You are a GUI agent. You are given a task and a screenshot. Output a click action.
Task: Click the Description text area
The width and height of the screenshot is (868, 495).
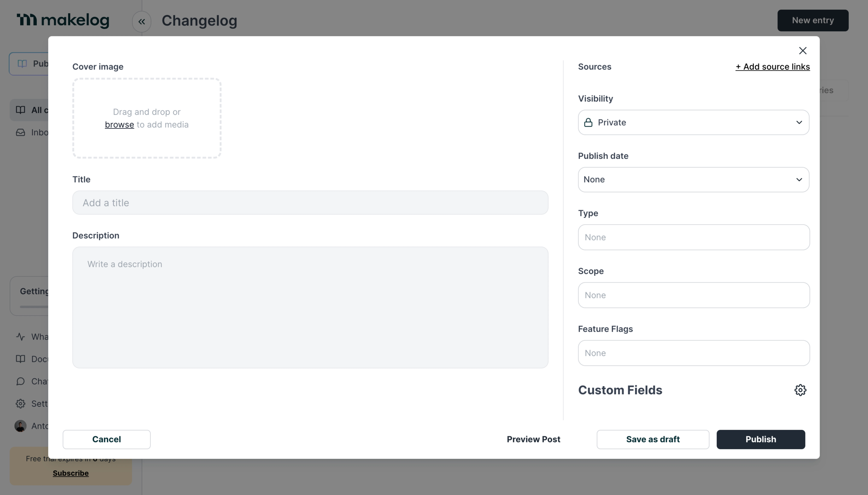[x=310, y=307]
